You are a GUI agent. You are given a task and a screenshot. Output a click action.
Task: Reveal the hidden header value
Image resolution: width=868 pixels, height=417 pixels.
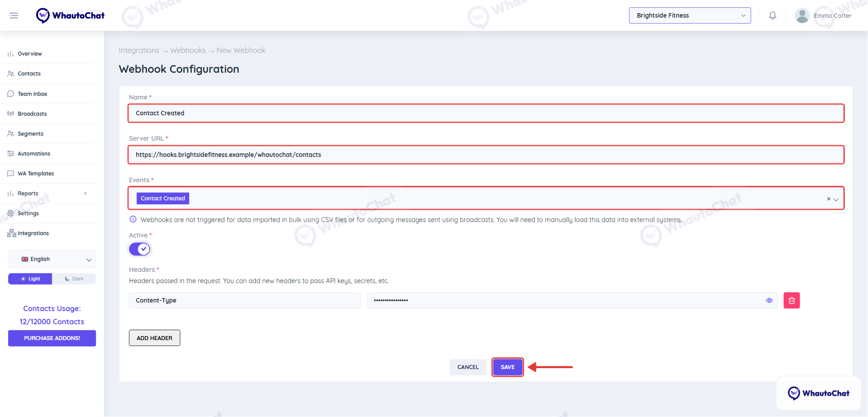[769, 300]
